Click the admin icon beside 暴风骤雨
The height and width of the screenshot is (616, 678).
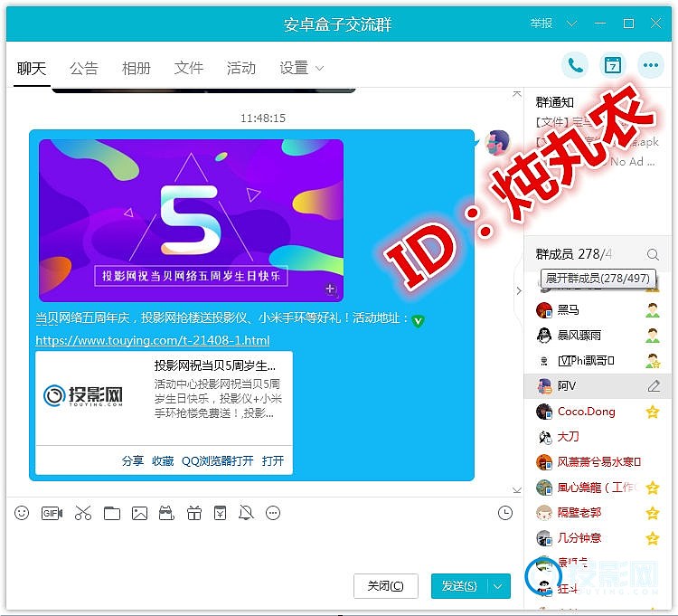tap(653, 336)
